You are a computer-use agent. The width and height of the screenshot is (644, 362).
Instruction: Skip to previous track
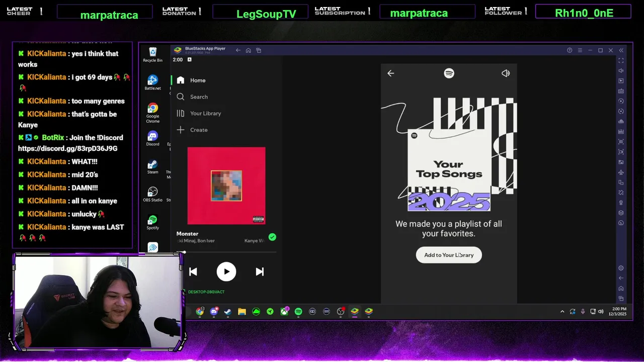(x=193, y=271)
